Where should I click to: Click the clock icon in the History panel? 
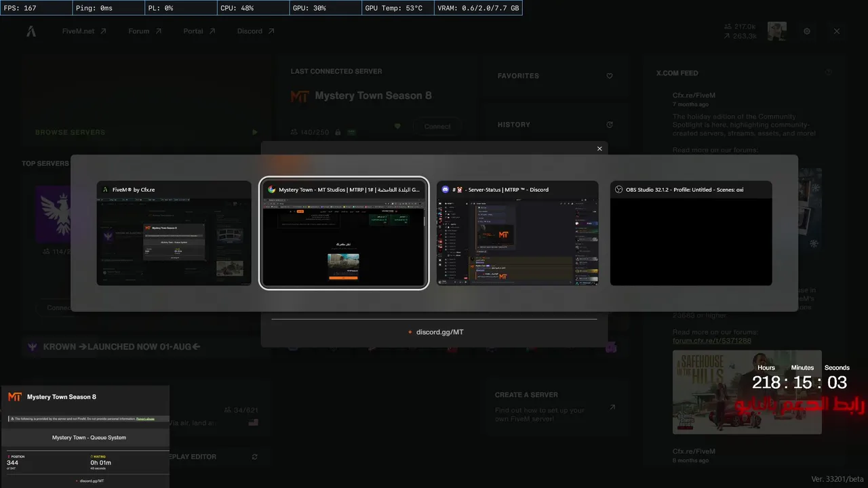610,125
